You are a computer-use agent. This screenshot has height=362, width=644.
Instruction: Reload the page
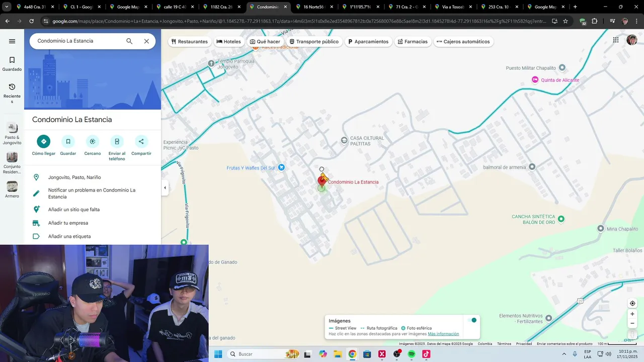tap(31, 21)
